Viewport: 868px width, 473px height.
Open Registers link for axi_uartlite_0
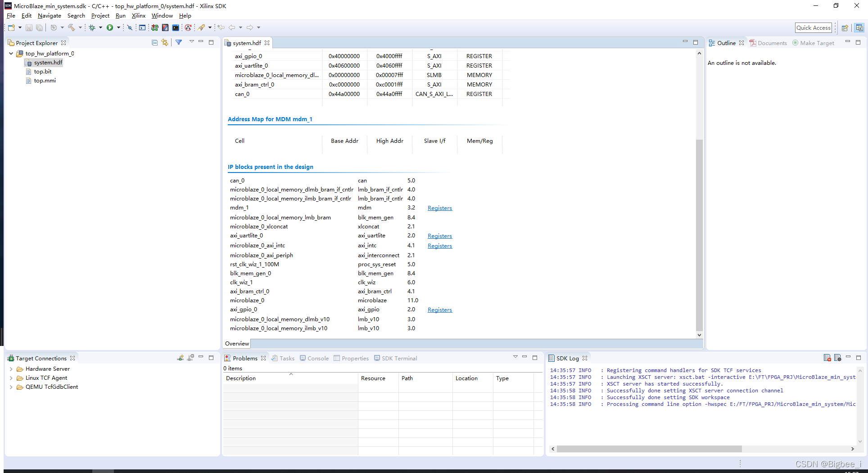[440, 236]
